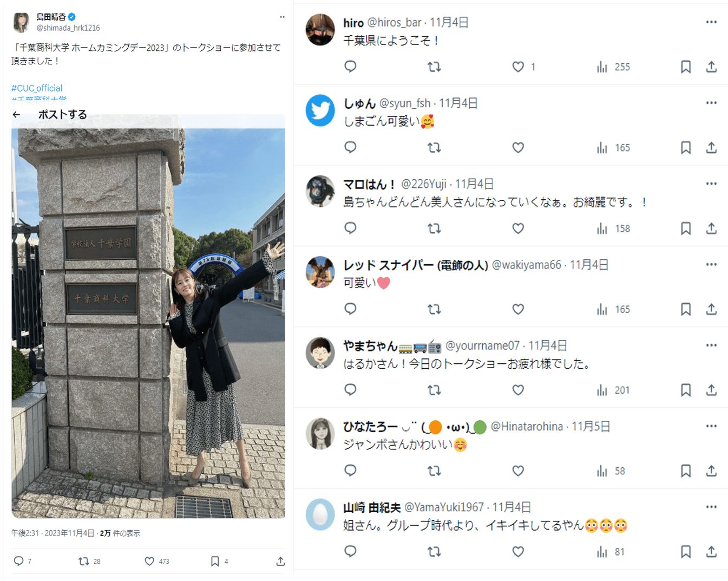Open the #CUC_official hashtag
The height and width of the screenshot is (581, 728).
[x=37, y=88]
